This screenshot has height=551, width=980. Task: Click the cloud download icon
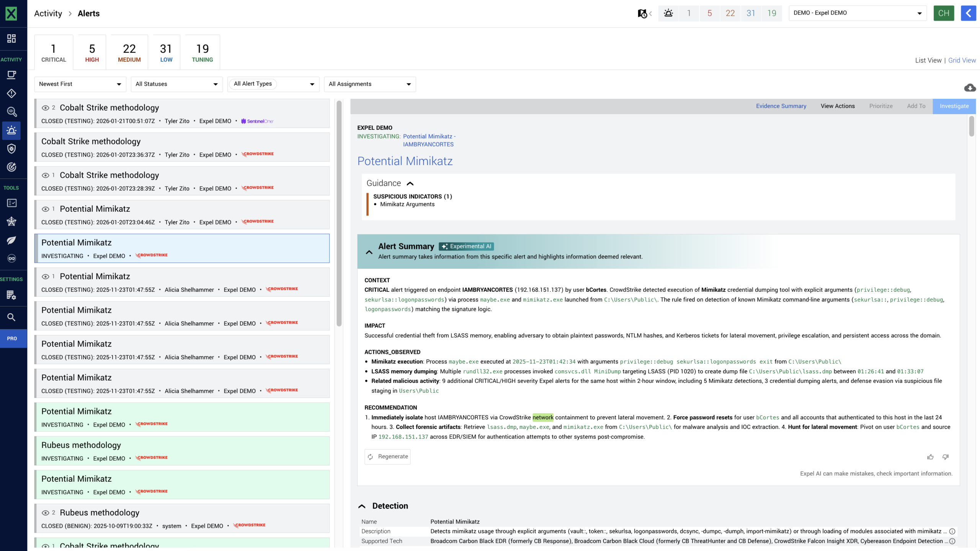pos(970,88)
